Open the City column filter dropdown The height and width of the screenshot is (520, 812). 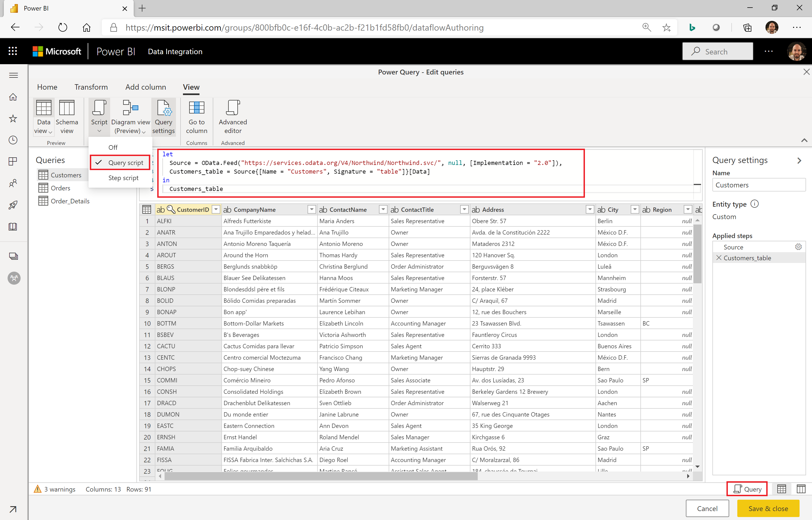pyautogui.click(x=635, y=210)
